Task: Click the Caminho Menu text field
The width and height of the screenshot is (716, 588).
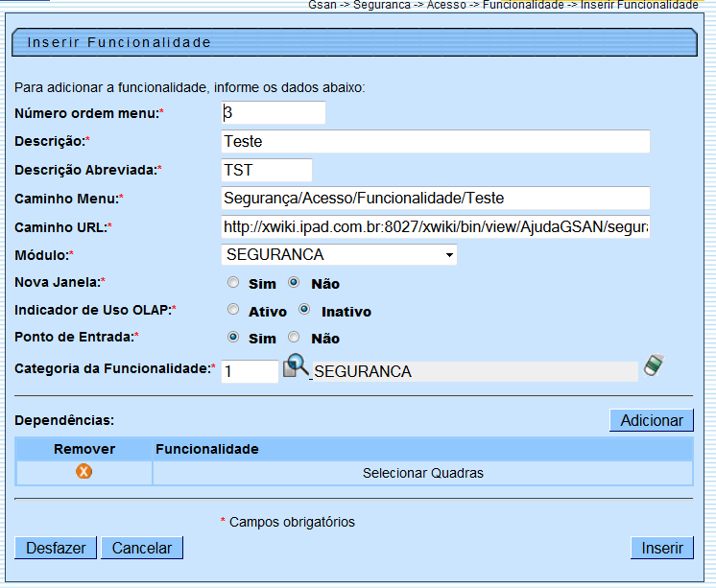Action: (x=435, y=199)
